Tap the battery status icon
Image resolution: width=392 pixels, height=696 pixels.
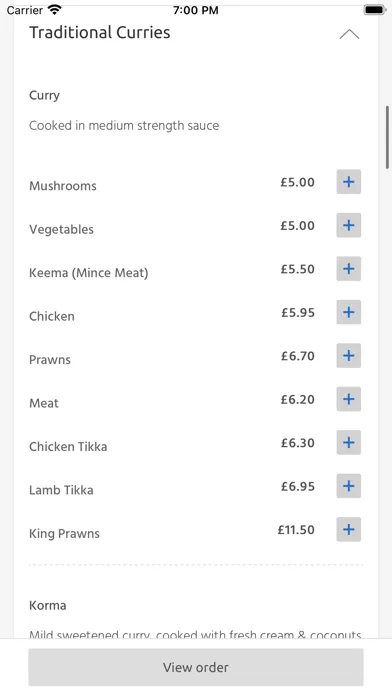(375, 10)
